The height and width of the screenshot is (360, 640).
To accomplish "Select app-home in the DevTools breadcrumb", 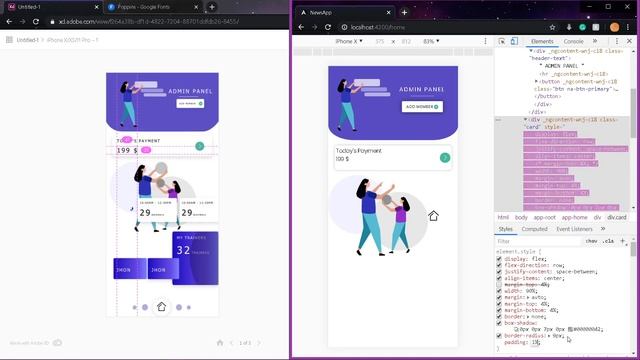I will pos(574,218).
